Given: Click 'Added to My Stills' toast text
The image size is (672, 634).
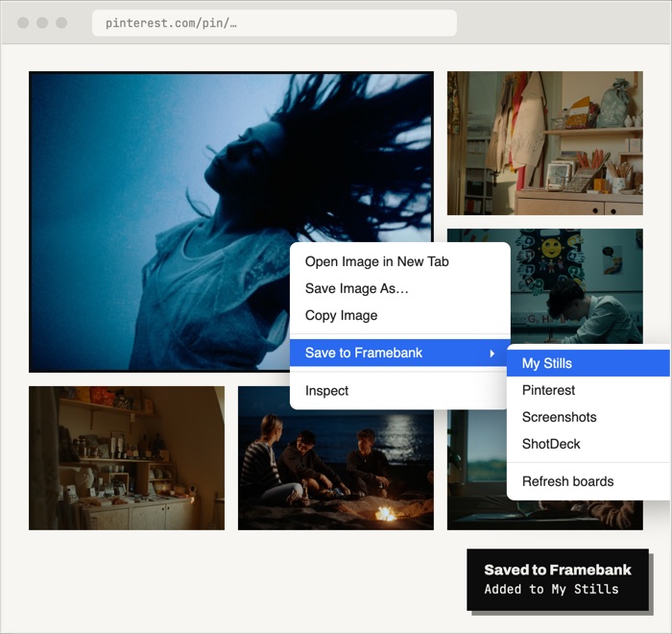Looking at the screenshot, I should point(551,589).
